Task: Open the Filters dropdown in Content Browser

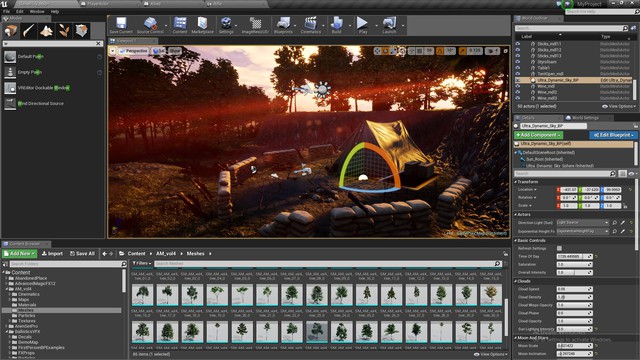Action: (x=142, y=264)
